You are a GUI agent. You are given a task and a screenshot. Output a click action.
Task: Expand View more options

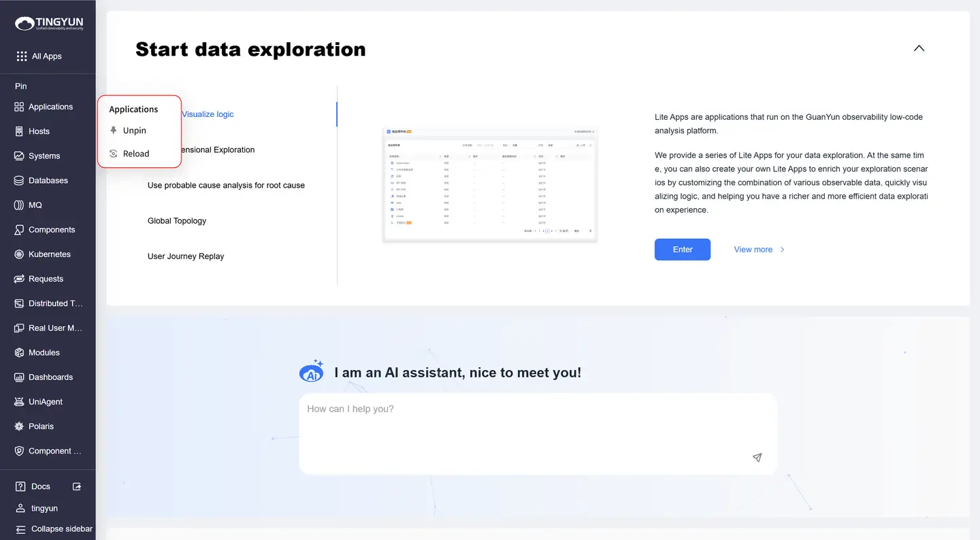pos(757,249)
